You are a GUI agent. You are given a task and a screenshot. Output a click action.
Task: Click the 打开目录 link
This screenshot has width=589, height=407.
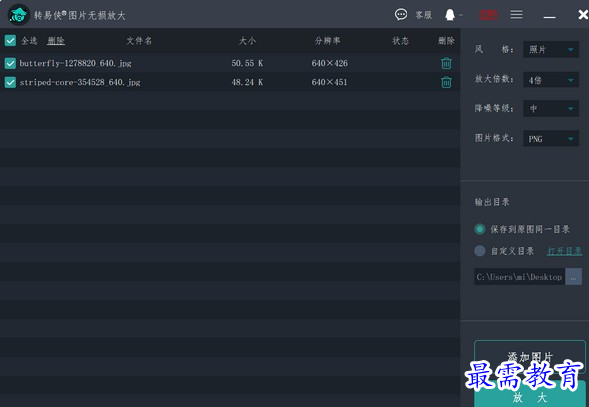pos(565,251)
